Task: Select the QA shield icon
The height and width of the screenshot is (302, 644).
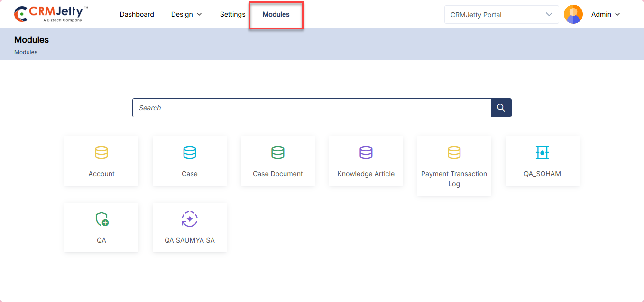Action: coord(102,219)
